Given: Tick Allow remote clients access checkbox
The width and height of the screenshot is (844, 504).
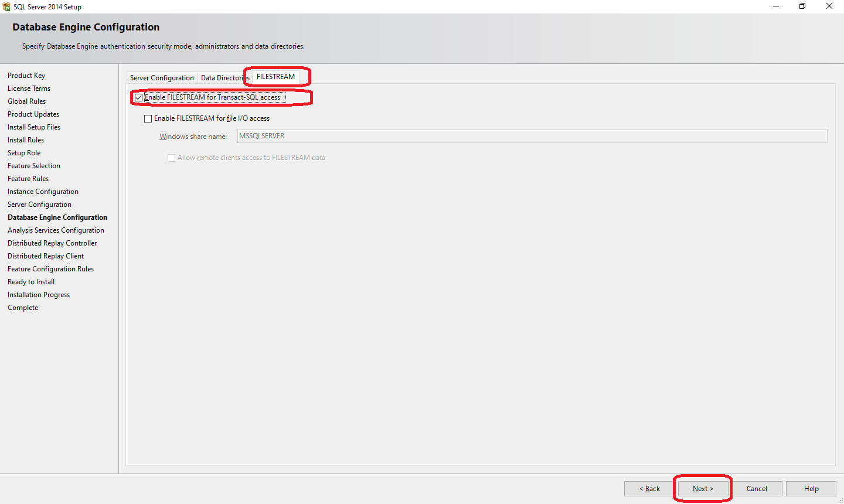Looking at the screenshot, I should 171,158.
